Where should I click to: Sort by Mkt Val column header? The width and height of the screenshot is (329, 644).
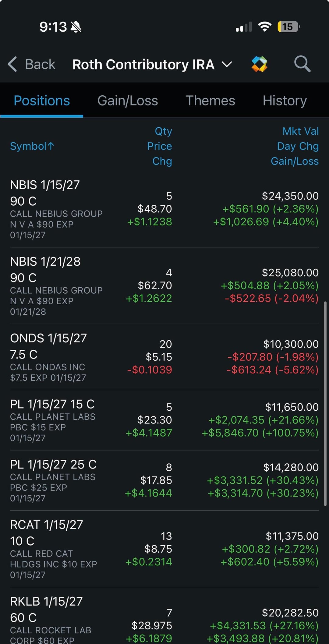pos(300,131)
